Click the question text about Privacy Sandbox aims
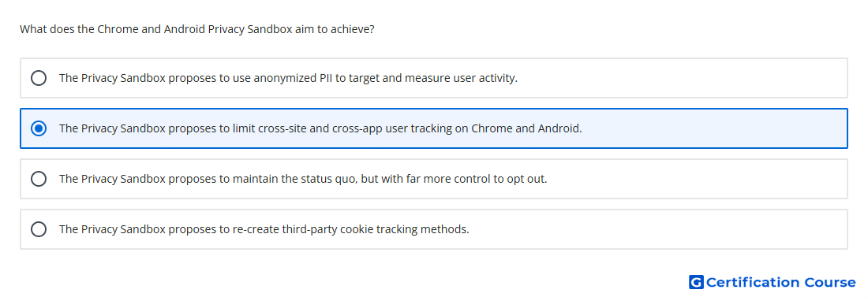868x297 pixels. point(197,29)
